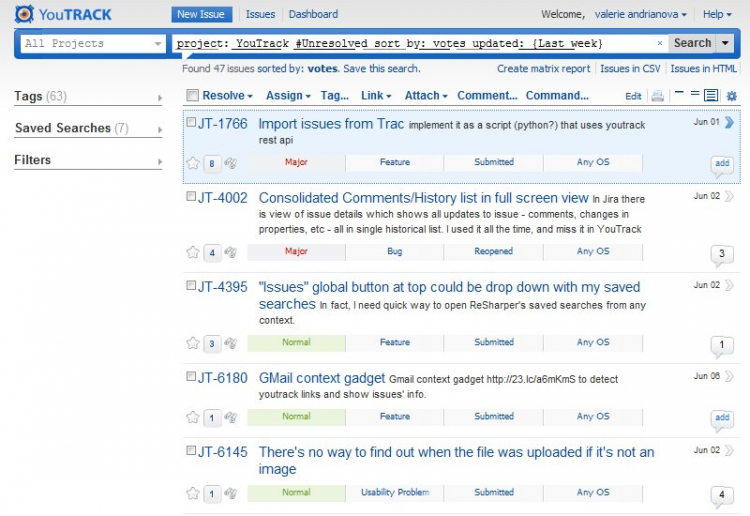
Task: Star issue JT-4002
Action: coord(193,252)
